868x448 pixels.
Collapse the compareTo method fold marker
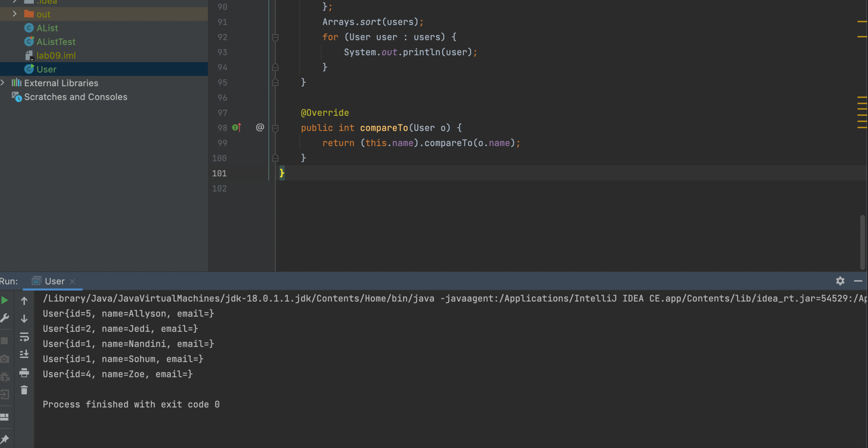pos(275,128)
